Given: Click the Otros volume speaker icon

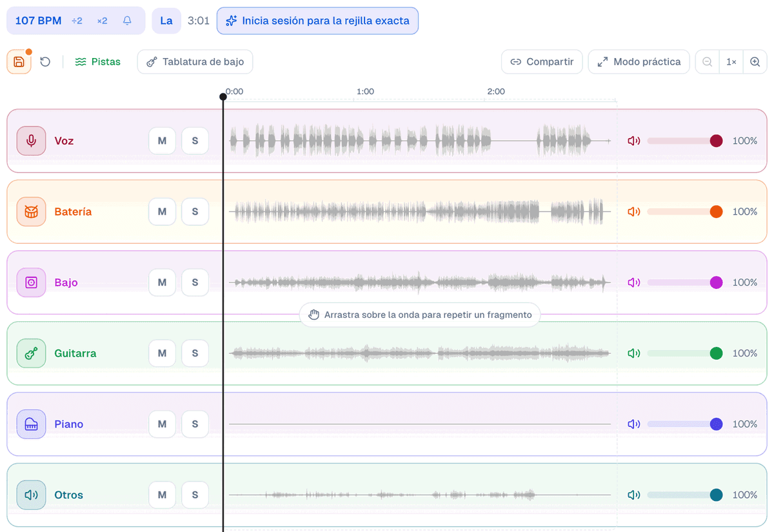Looking at the screenshot, I should coord(634,495).
